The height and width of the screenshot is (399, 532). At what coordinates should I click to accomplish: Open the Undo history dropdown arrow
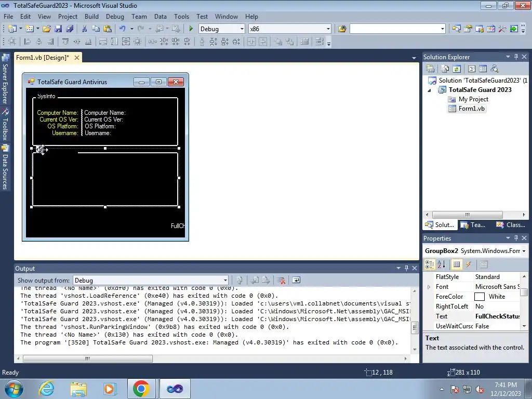coord(131,29)
